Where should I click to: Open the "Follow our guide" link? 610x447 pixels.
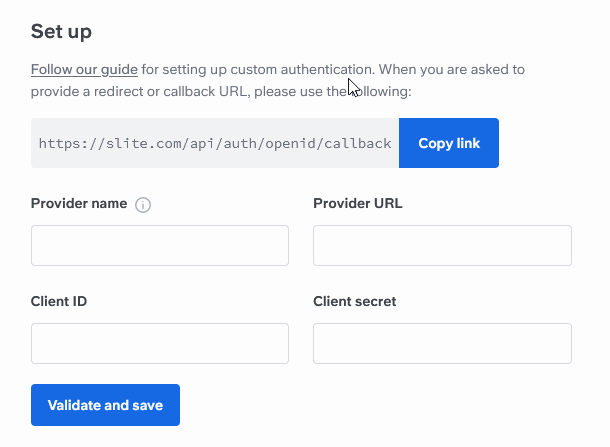click(x=84, y=70)
